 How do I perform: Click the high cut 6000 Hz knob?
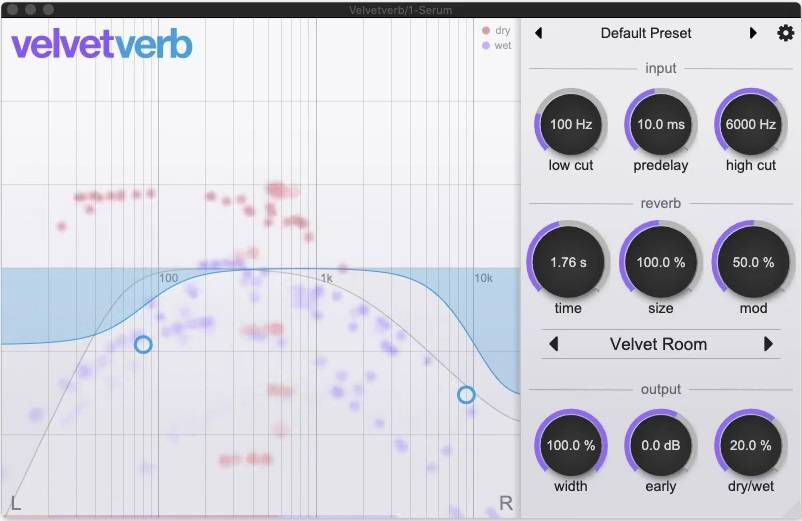[751, 125]
